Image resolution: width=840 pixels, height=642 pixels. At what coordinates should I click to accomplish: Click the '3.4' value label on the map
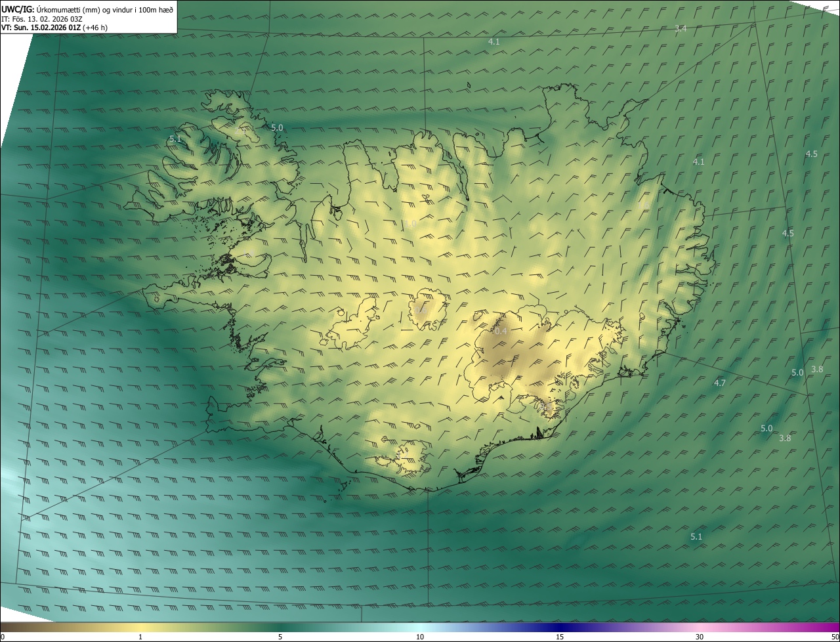pos(681,28)
